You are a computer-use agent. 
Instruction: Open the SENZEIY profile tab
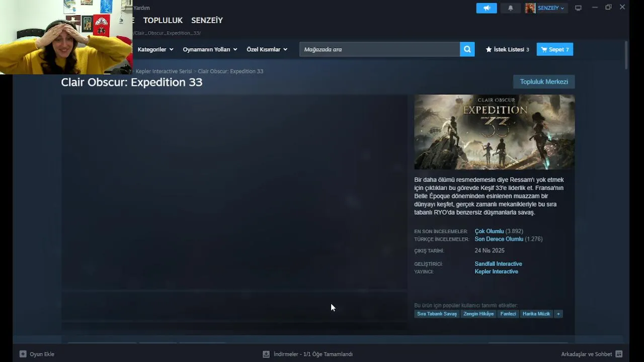coord(207,21)
